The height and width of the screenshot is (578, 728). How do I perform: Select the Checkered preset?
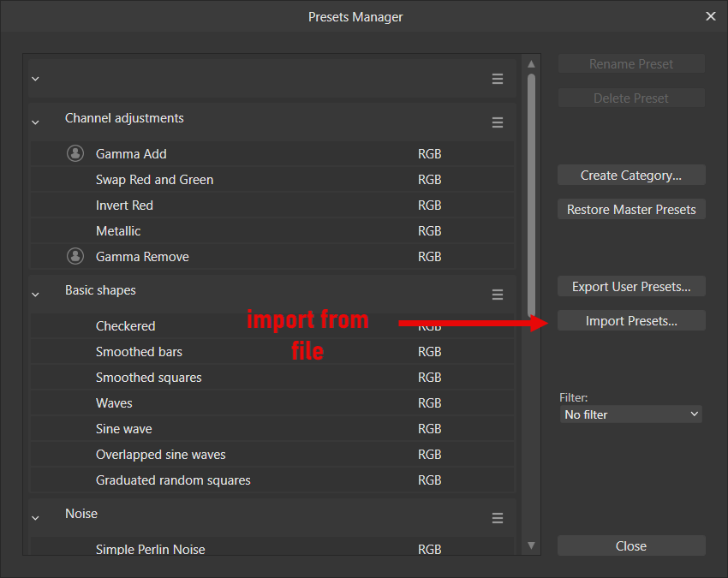pyautogui.click(x=126, y=326)
